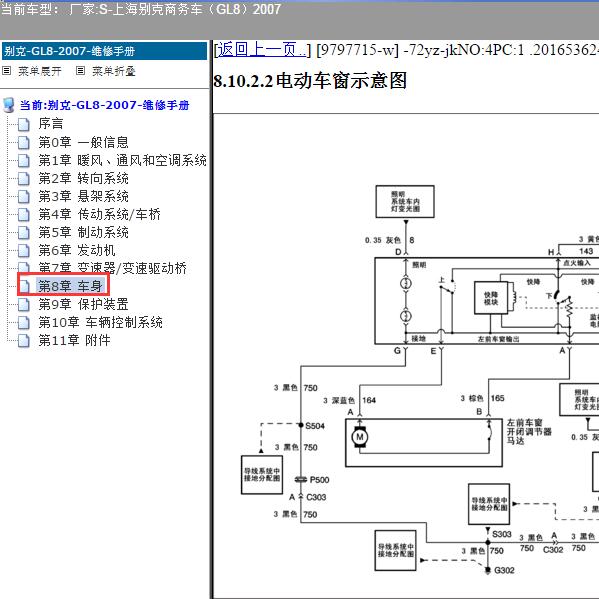Click the page icon beside 第5章

24,233
